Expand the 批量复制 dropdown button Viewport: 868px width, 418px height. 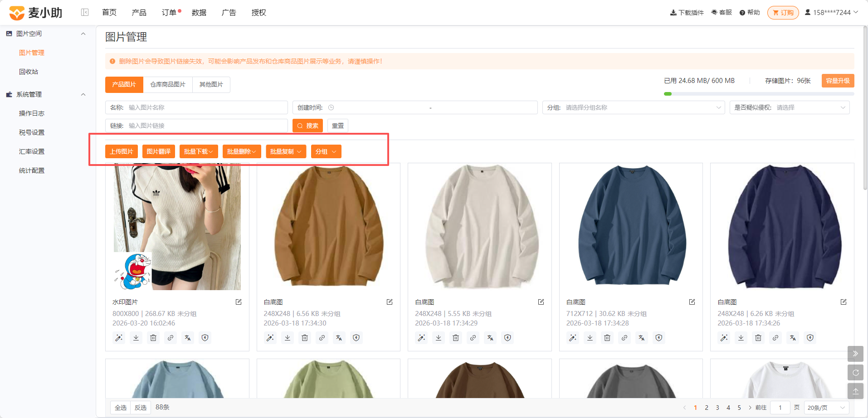coord(286,151)
